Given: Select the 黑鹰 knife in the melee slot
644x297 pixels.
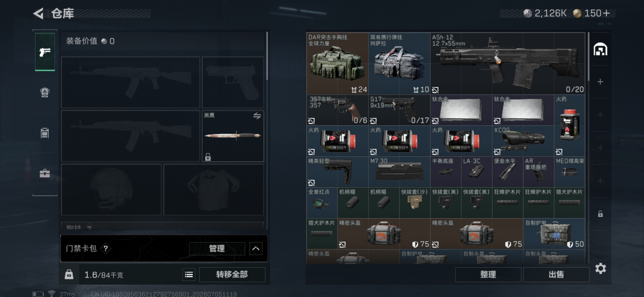Looking at the screenshot, I should tap(233, 136).
